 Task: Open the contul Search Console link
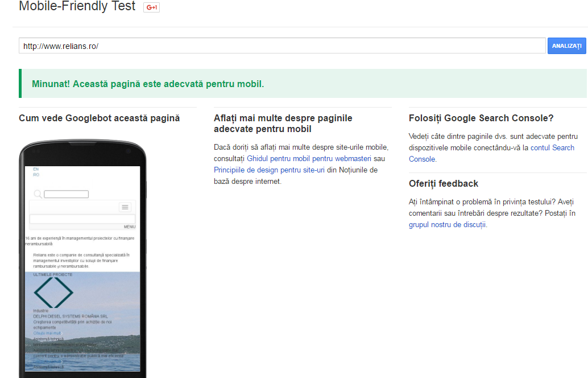click(x=491, y=153)
